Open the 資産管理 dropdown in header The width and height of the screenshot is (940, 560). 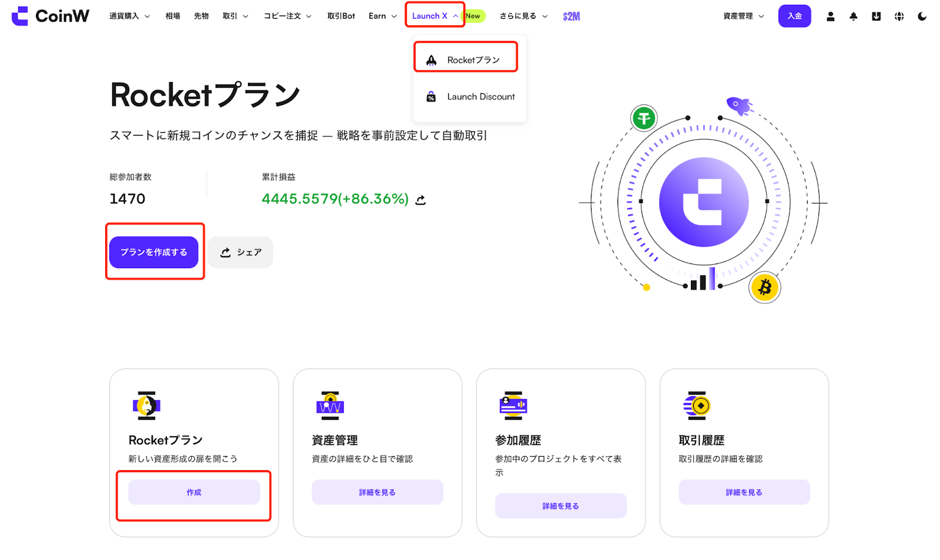click(743, 16)
